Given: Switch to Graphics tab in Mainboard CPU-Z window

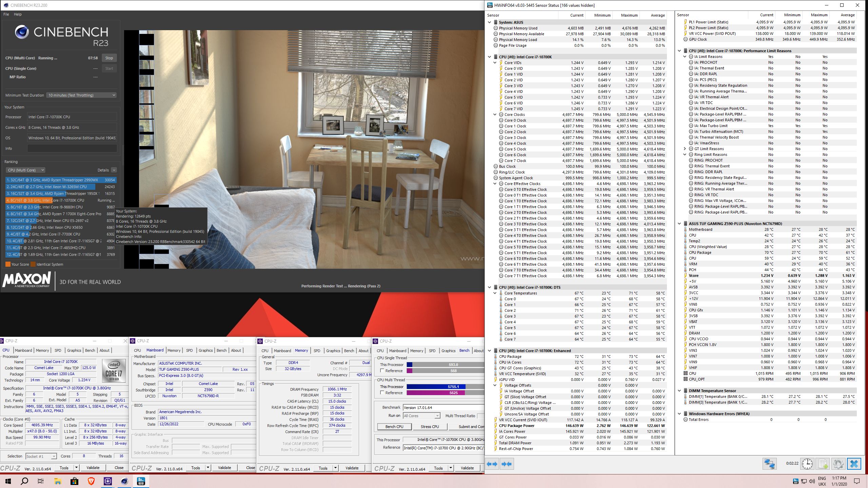Looking at the screenshot, I should point(206,350).
